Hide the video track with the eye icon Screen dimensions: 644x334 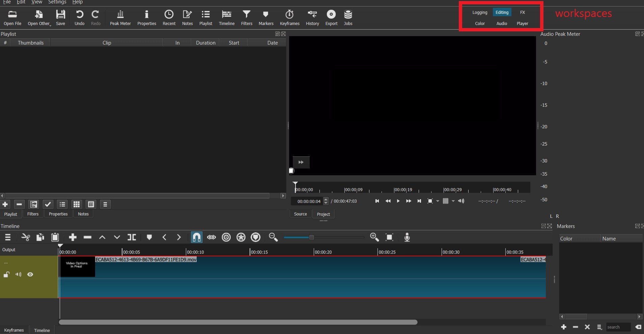(30, 275)
